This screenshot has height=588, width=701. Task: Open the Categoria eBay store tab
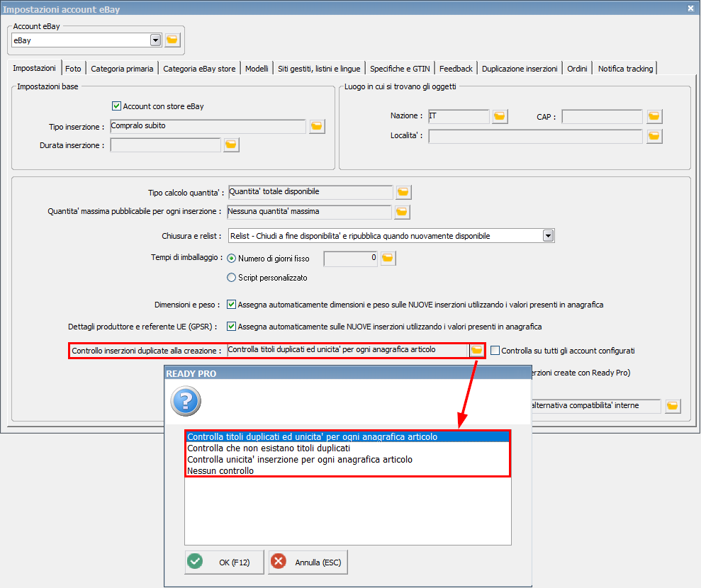click(x=199, y=68)
